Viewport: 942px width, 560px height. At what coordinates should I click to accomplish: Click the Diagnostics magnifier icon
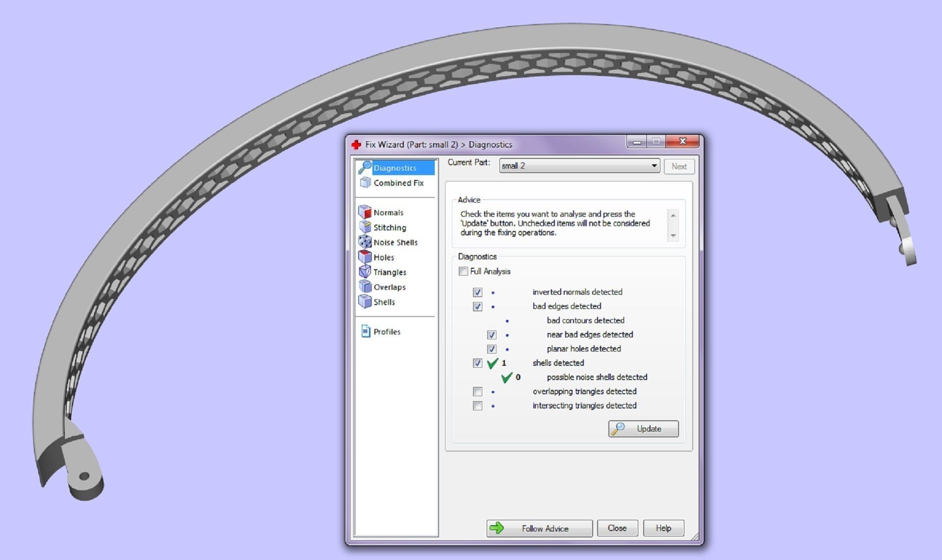coord(365,167)
